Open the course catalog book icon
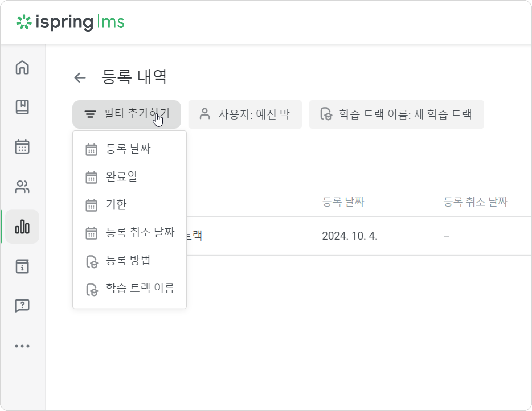The height and width of the screenshot is (411, 532). click(x=22, y=107)
